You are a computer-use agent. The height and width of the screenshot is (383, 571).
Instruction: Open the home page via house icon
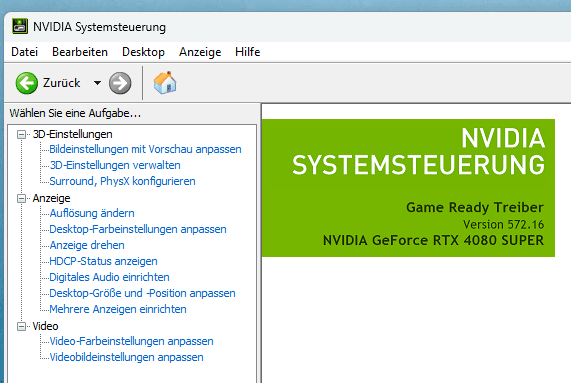click(165, 83)
